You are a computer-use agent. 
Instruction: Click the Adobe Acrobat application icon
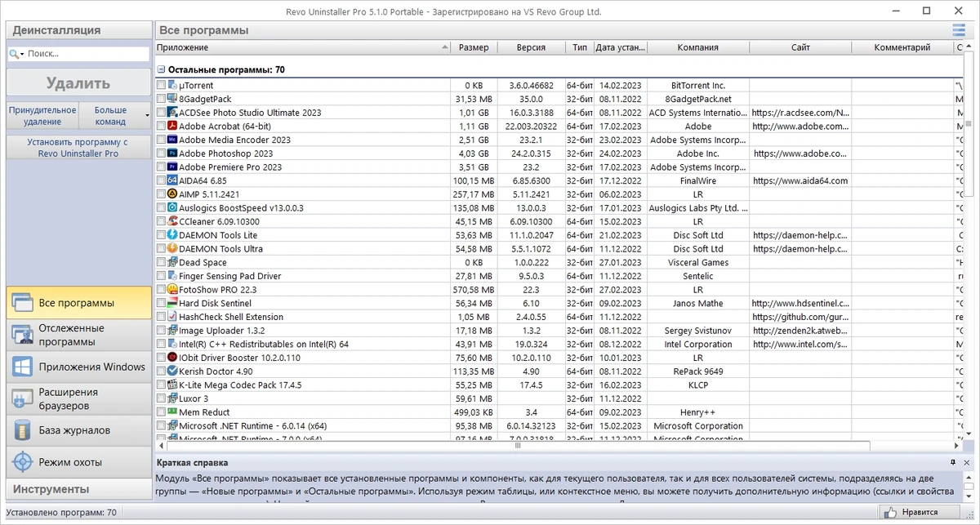[172, 127]
